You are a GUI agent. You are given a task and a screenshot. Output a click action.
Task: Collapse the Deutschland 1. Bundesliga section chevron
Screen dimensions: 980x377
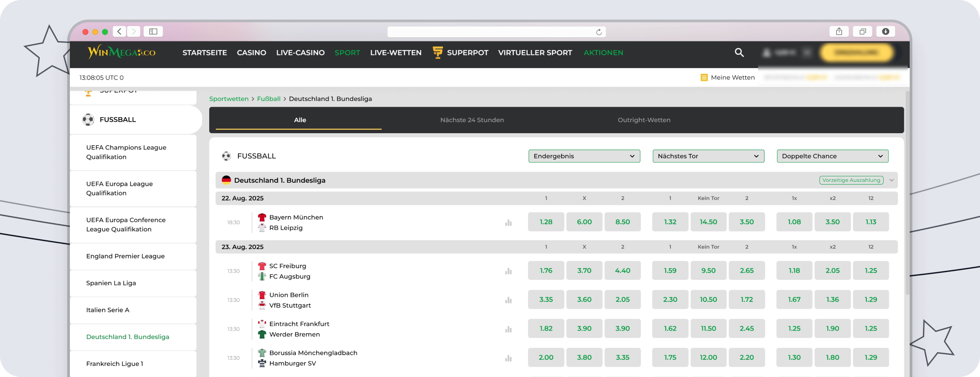892,180
